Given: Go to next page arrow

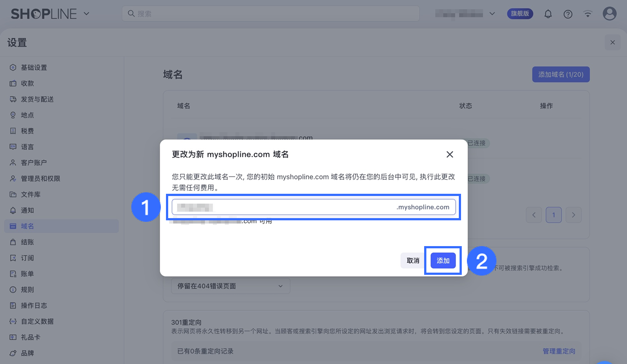Looking at the screenshot, I should [574, 215].
